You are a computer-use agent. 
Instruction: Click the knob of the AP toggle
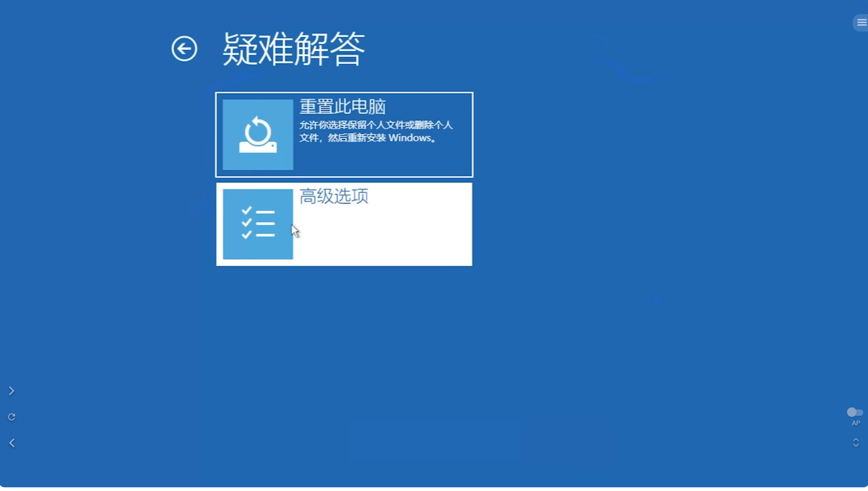tap(852, 412)
